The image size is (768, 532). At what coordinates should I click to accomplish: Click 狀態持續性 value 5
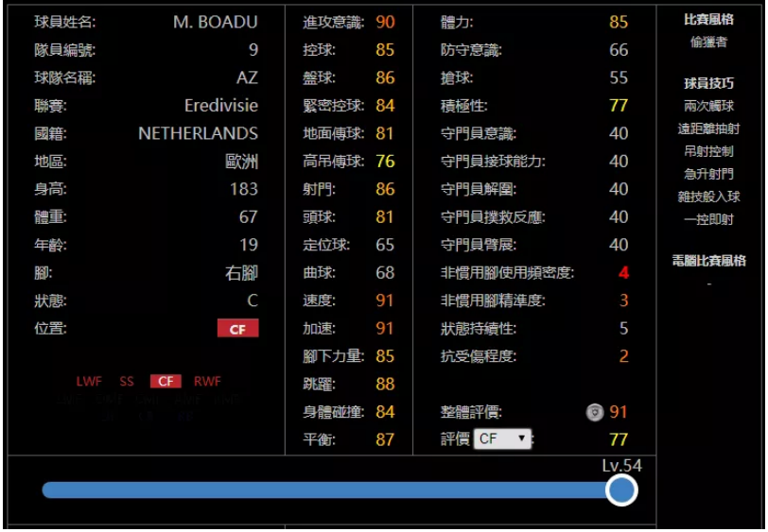(x=623, y=329)
